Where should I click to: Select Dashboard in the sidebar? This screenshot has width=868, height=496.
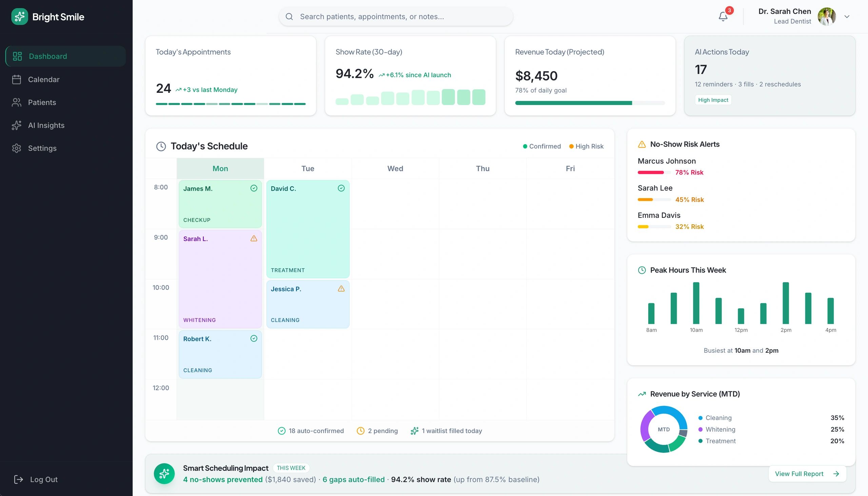coord(48,56)
